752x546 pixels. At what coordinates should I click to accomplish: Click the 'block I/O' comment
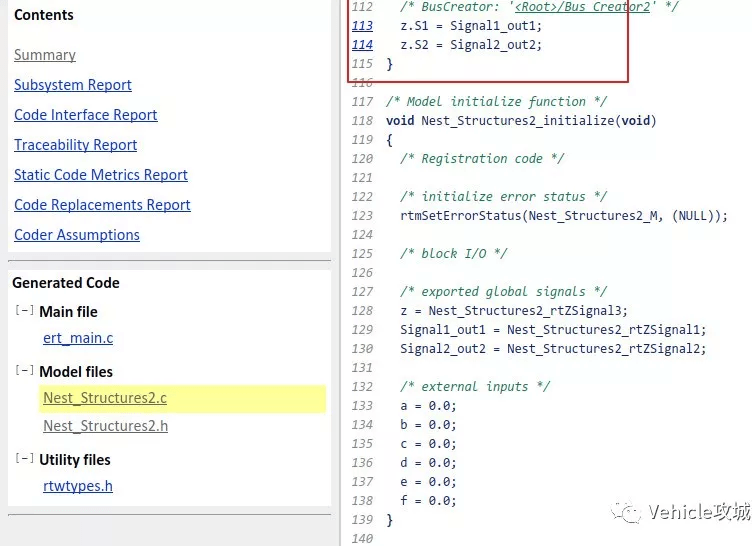click(x=454, y=253)
